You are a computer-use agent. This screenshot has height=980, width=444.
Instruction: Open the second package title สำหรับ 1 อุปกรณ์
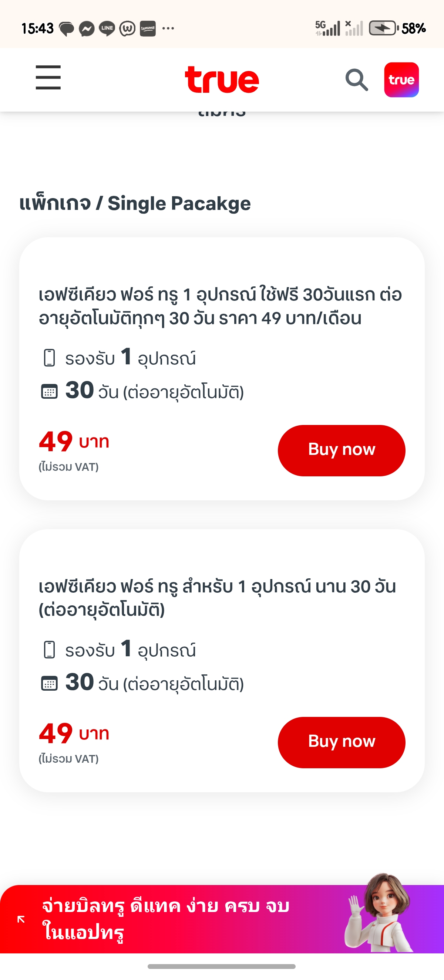tap(217, 598)
